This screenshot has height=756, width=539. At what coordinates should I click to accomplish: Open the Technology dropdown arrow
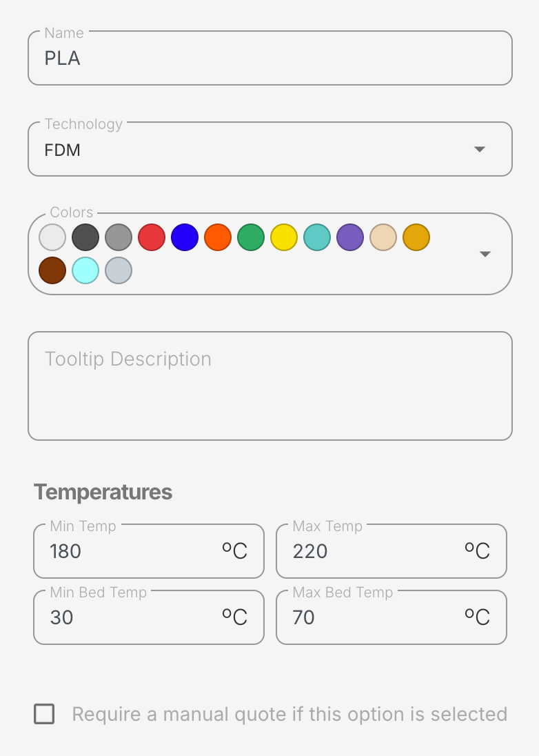(x=480, y=150)
